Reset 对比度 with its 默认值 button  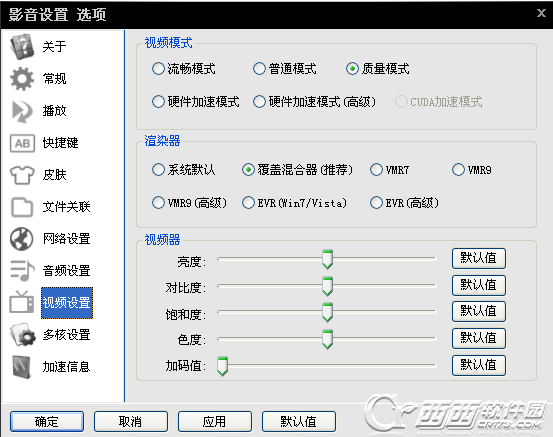click(479, 285)
